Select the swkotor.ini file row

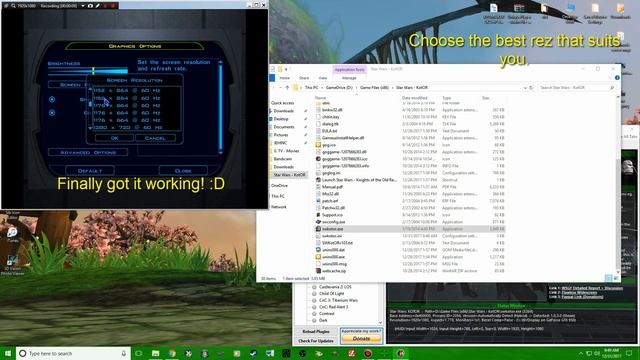coord(410,236)
